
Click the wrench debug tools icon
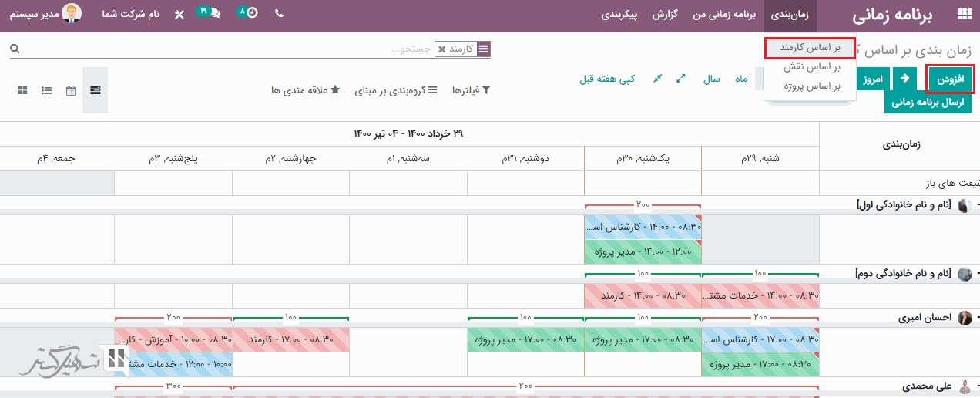tap(180, 15)
